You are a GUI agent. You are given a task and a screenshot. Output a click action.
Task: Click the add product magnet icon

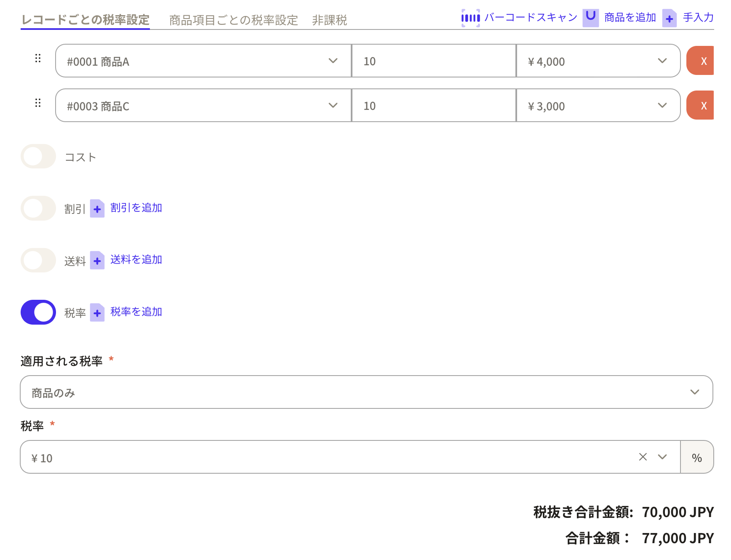click(x=590, y=18)
